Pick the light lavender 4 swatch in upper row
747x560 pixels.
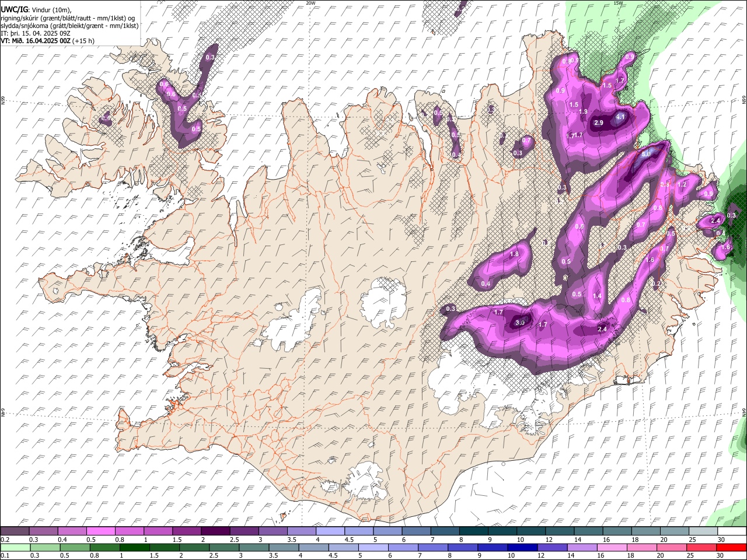[330, 531]
